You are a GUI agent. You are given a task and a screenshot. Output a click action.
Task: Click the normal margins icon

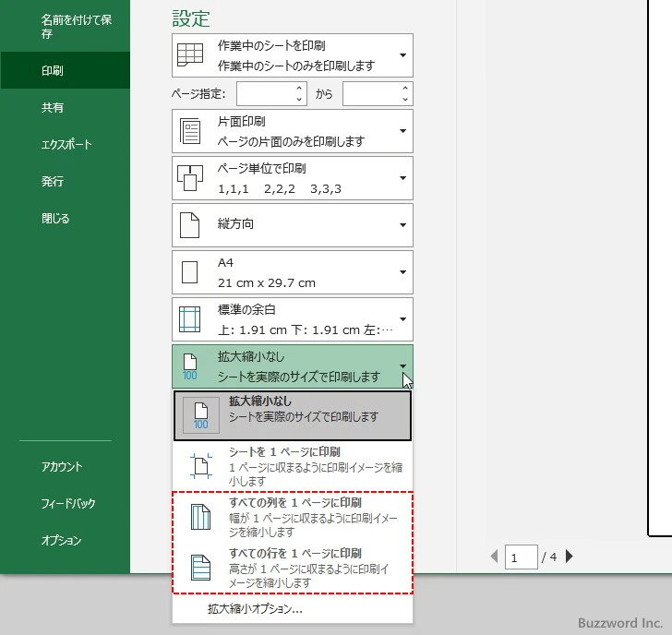(189, 319)
